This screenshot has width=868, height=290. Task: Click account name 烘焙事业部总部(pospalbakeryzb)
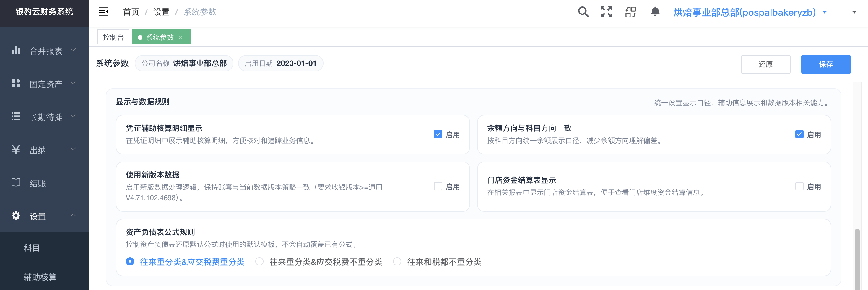pos(744,12)
